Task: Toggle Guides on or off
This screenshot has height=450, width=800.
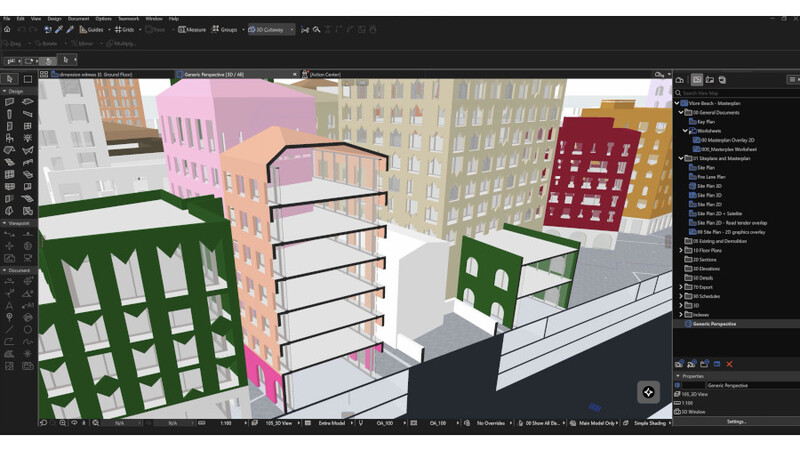Action: 91,30
